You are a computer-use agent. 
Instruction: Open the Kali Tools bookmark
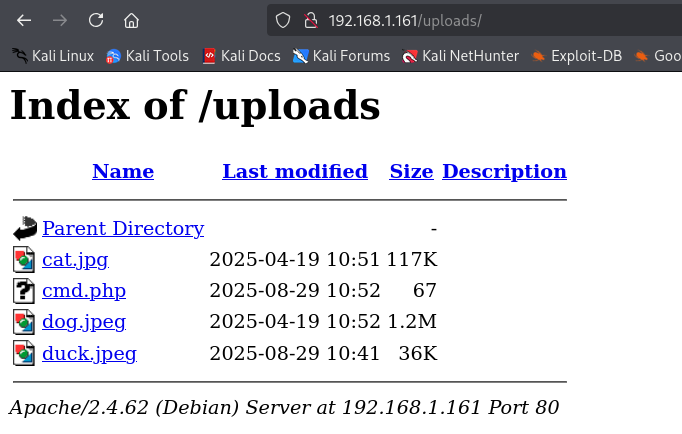point(147,56)
